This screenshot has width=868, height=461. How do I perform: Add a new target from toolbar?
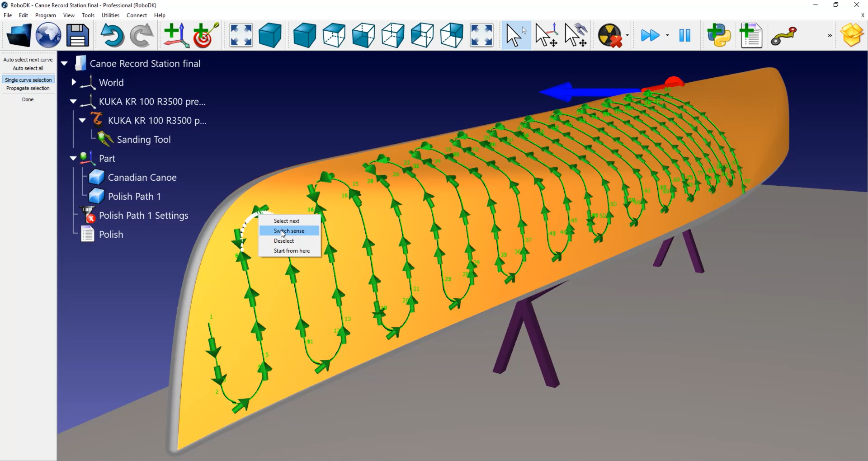(x=206, y=35)
